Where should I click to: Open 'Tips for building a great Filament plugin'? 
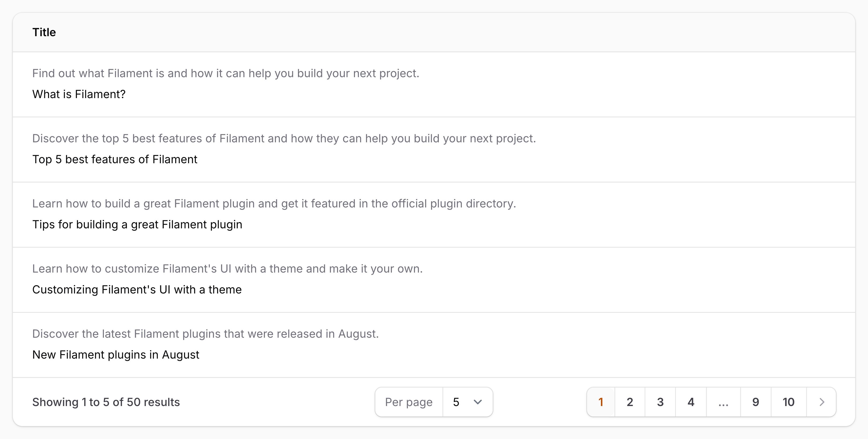click(137, 224)
